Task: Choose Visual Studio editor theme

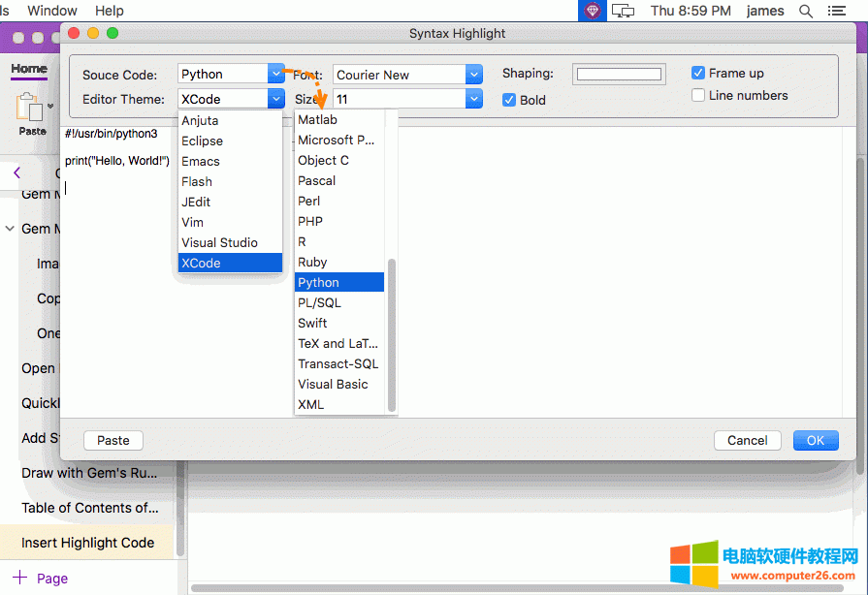Action: click(219, 242)
